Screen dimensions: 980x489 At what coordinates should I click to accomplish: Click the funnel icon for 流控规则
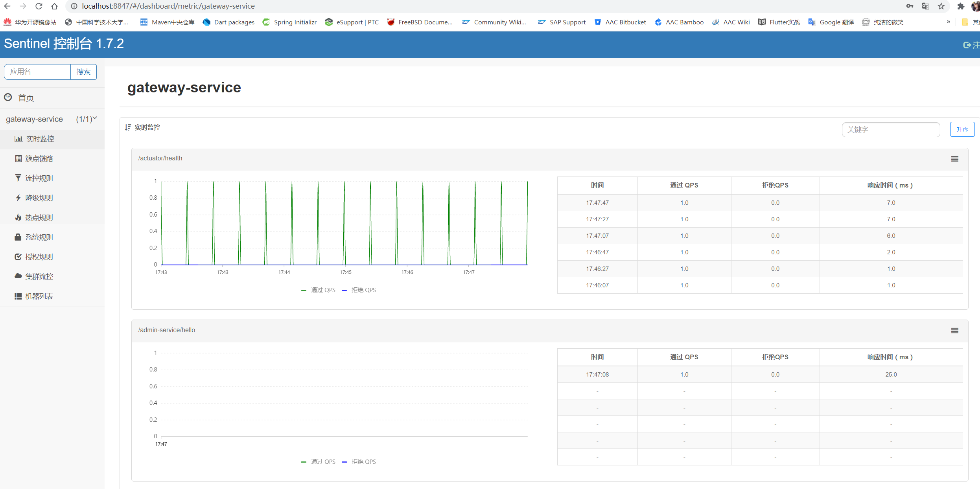point(18,178)
